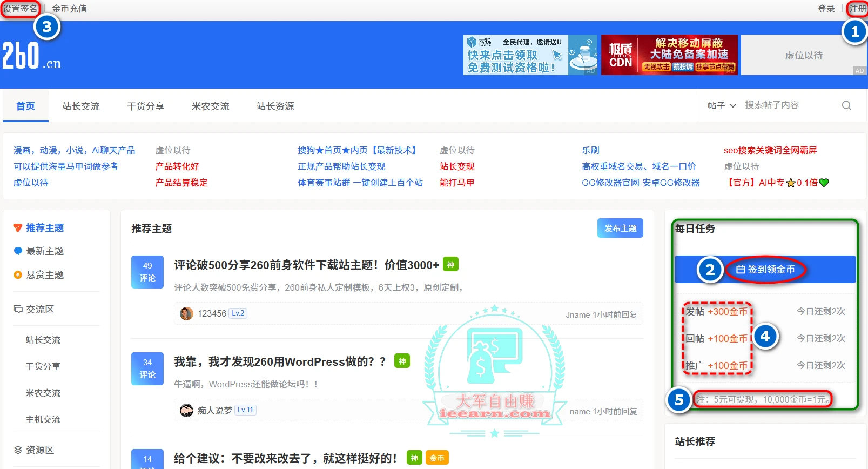
Task: Open the 云锐 free trial ad banner
Action: pyautogui.click(x=530, y=55)
